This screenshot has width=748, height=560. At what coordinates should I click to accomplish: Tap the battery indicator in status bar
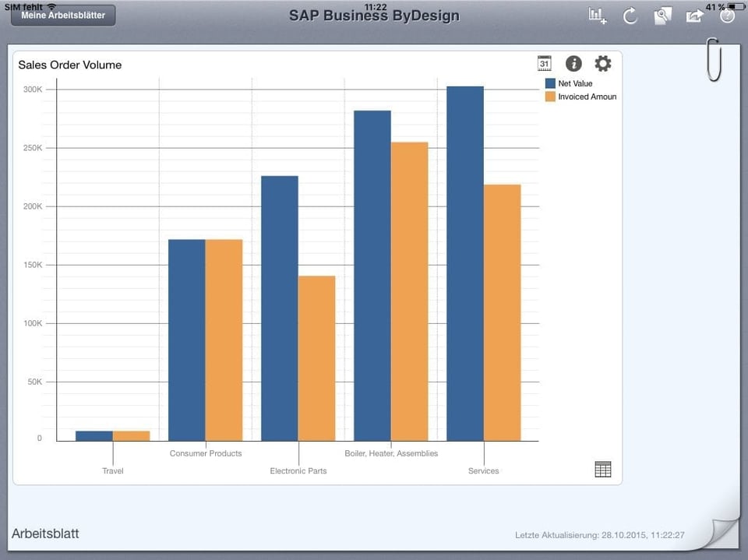click(736, 6)
